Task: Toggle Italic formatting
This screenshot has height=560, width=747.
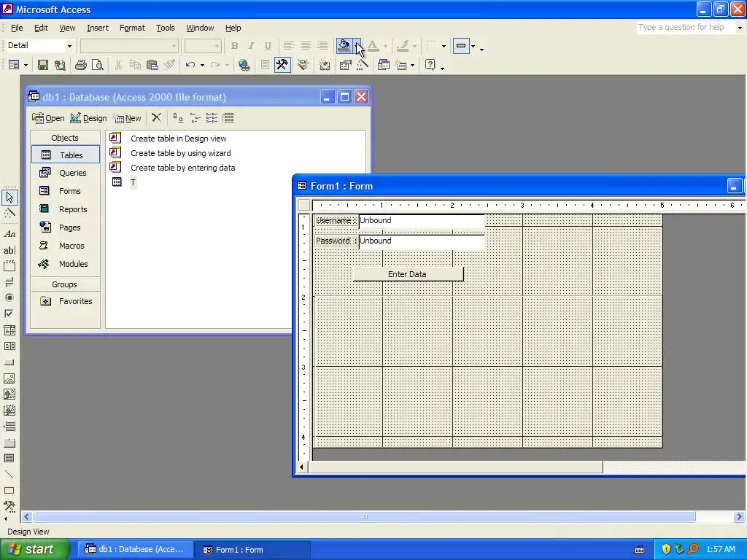Action: point(251,46)
